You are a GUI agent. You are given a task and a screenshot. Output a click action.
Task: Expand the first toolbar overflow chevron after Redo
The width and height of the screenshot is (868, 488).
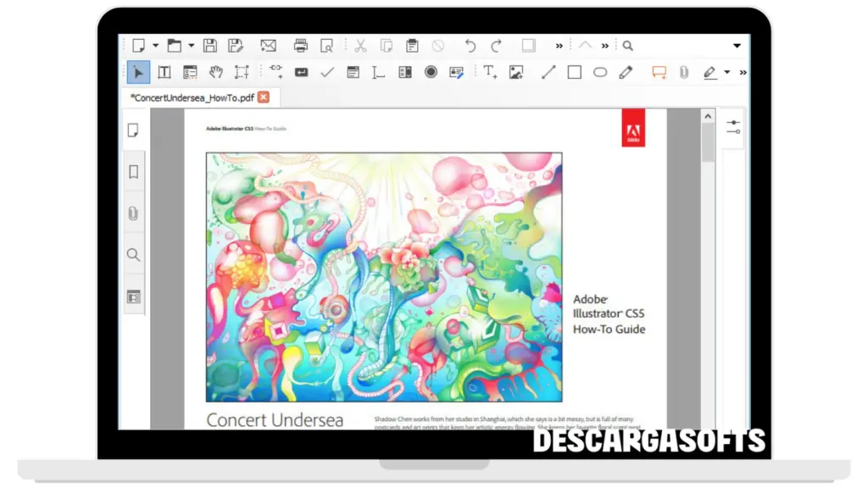(559, 46)
